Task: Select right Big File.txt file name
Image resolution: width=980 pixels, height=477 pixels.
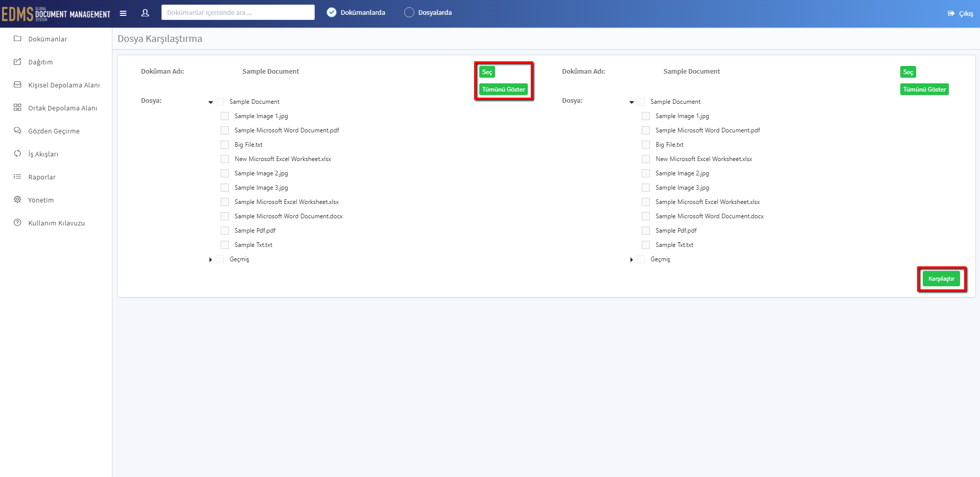Action: pos(669,145)
